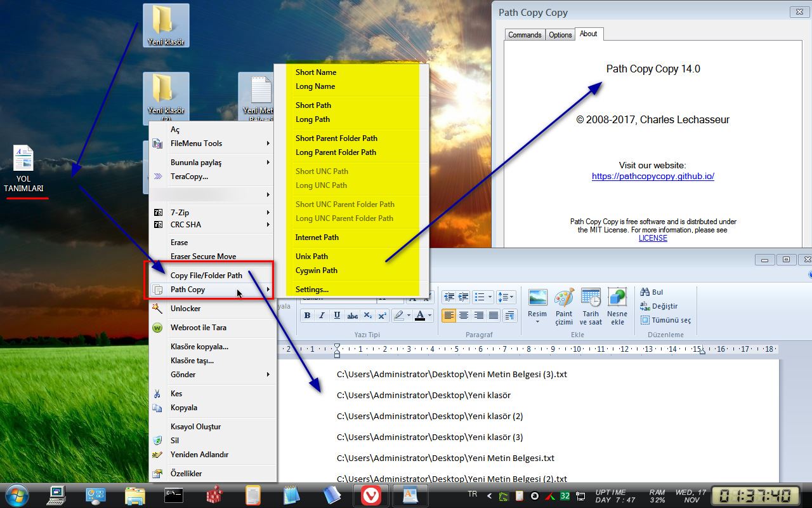Toggle Italic formatting in WordPad

tap(322, 316)
